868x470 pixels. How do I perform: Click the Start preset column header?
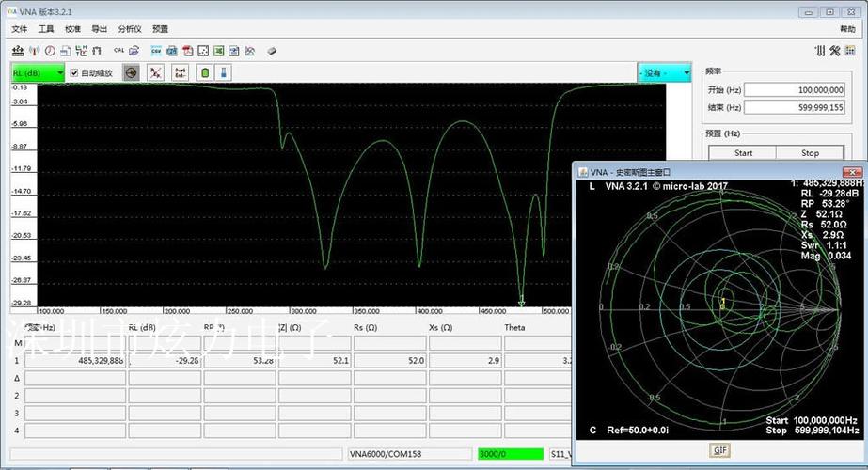[x=743, y=153]
